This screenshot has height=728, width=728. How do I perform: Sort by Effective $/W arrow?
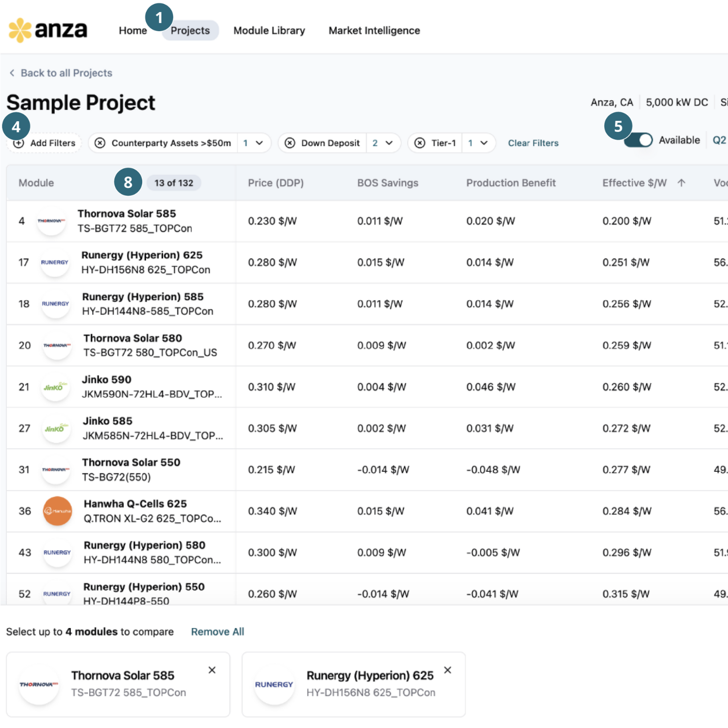point(681,183)
